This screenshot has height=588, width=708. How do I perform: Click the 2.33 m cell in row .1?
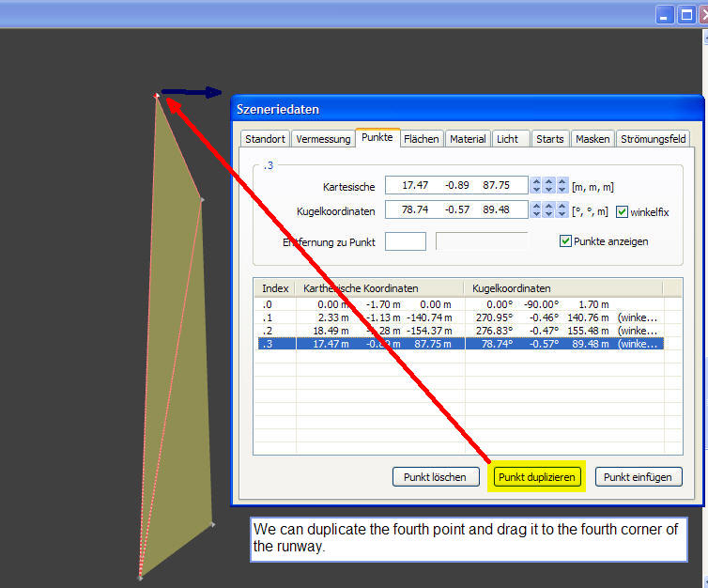tap(333, 317)
